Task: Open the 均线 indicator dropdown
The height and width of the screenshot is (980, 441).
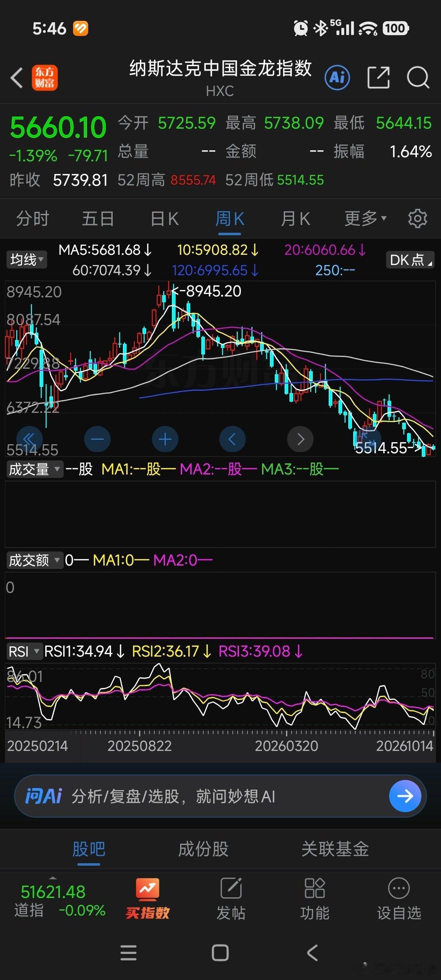Action: click(27, 260)
